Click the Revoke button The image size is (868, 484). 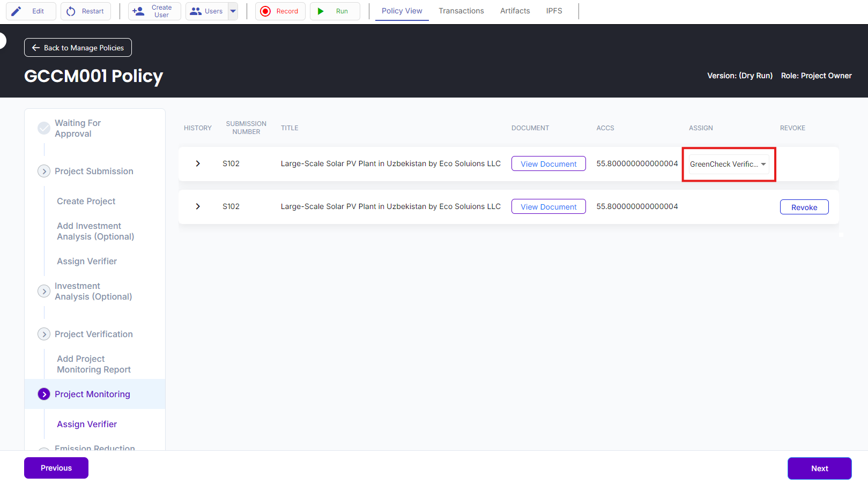[x=804, y=207]
